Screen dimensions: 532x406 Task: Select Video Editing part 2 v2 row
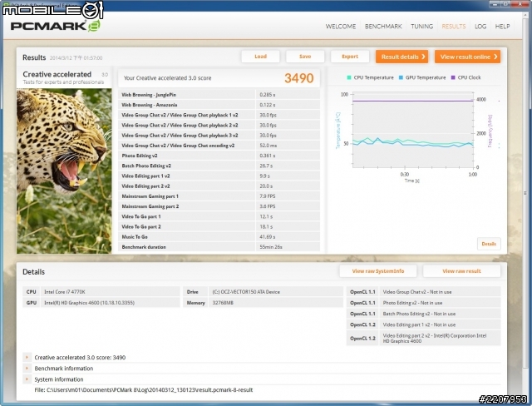pos(219,186)
